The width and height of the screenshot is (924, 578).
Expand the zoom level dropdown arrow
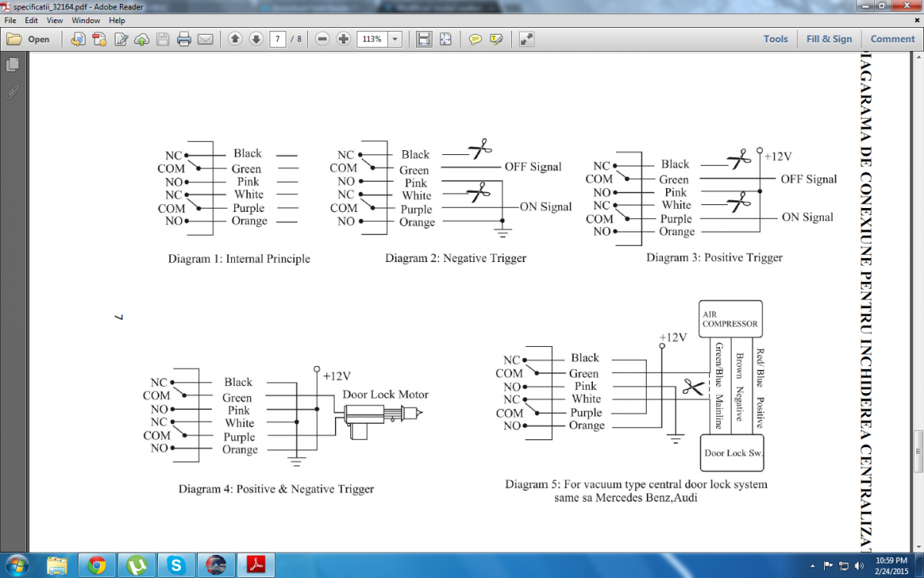pos(395,39)
